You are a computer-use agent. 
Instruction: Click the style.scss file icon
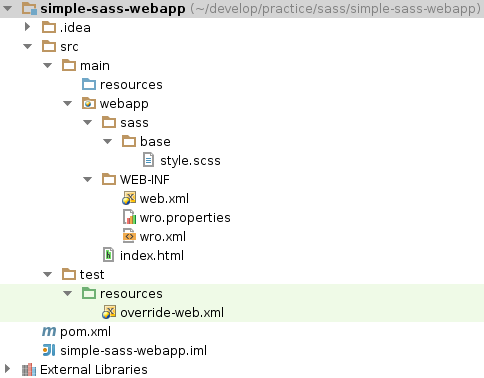click(x=148, y=160)
